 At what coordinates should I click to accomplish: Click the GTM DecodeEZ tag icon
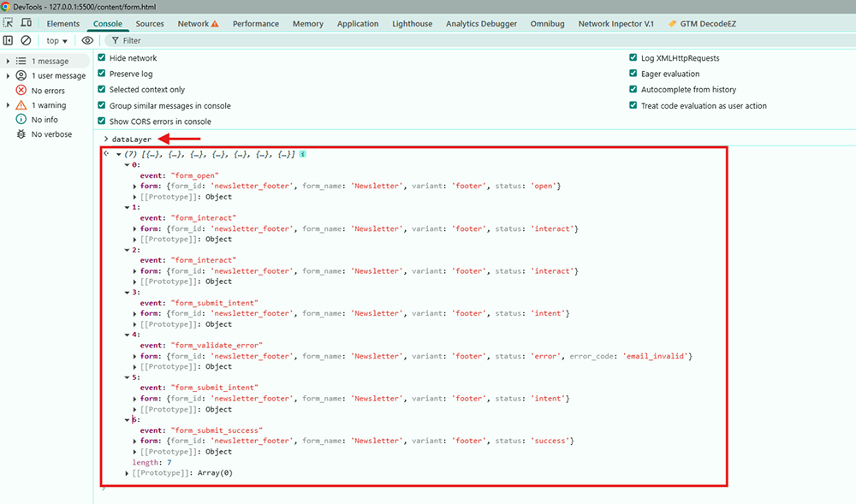[672, 24]
